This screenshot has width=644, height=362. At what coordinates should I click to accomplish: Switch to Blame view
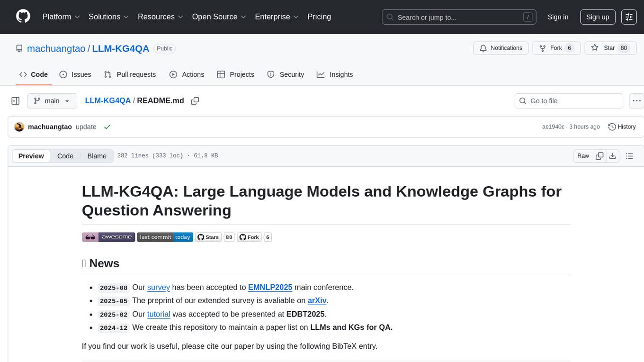pyautogui.click(x=97, y=156)
